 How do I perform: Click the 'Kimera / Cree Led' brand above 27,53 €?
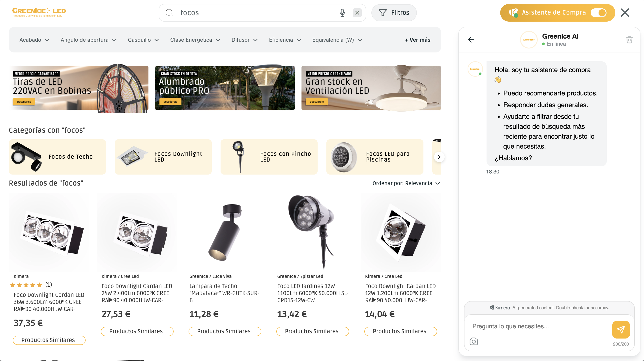pyautogui.click(x=120, y=276)
